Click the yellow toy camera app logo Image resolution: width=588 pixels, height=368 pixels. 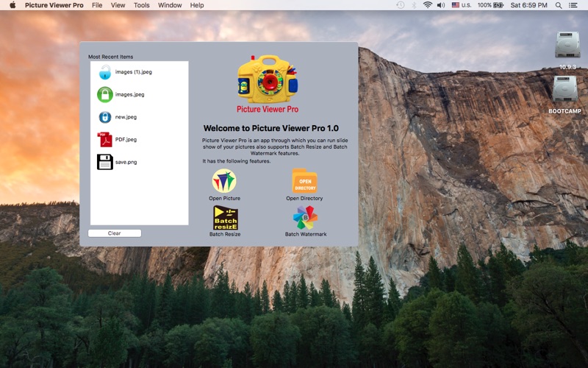click(x=268, y=79)
